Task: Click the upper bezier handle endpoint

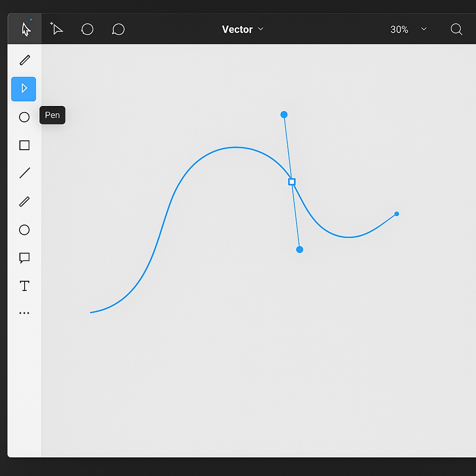Action: (284, 114)
